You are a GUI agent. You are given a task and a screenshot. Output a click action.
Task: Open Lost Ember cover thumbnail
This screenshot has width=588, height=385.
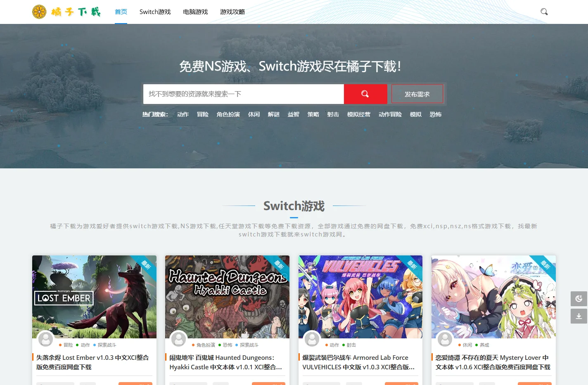coord(94,297)
